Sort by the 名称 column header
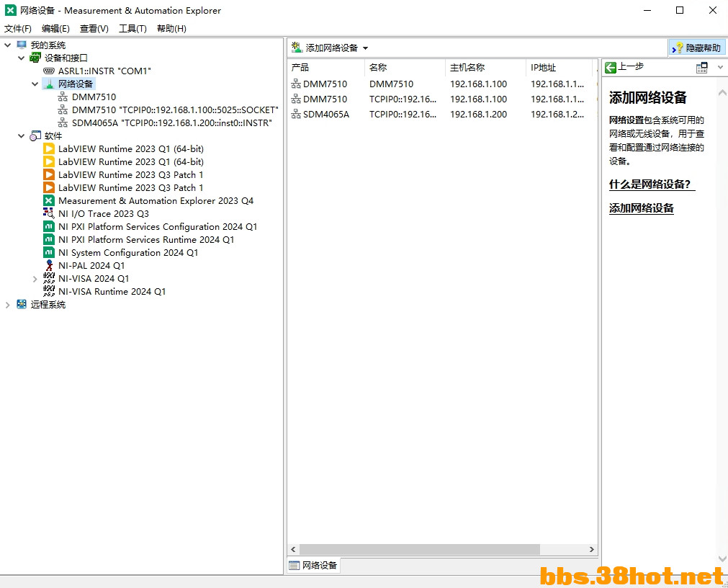This screenshot has height=588, width=728. [x=405, y=67]
